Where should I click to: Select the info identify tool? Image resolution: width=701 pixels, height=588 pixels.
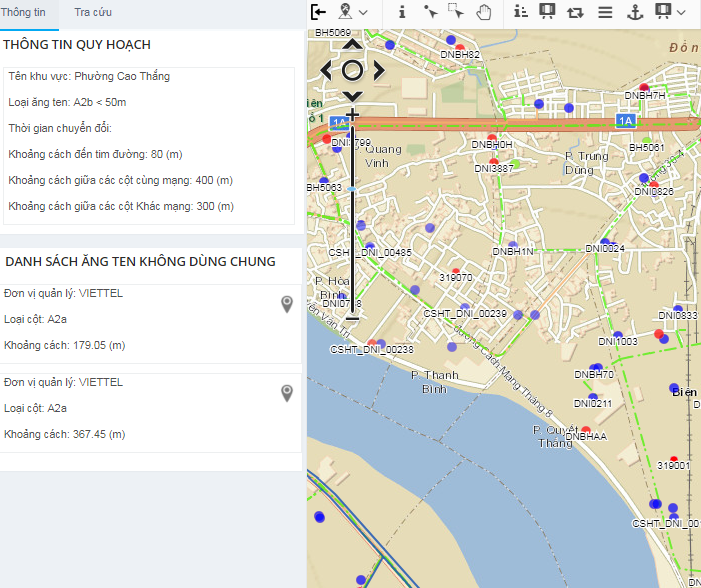coord(402,12)
